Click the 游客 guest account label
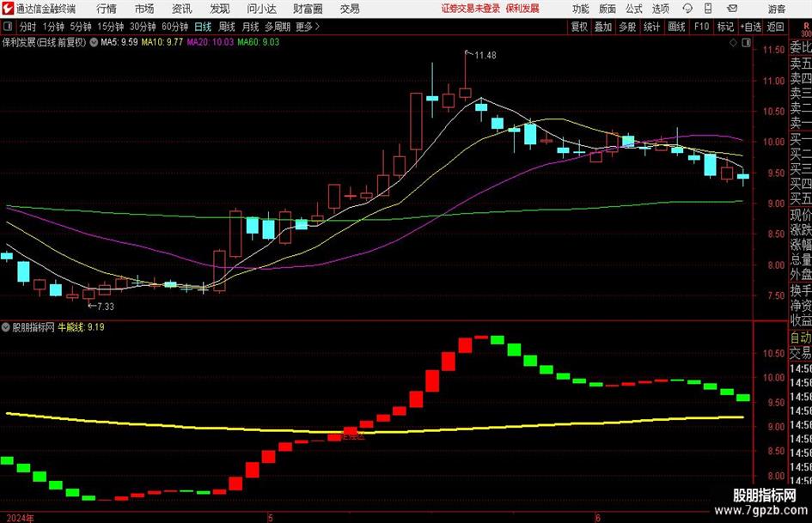The height and width of the screenshot is (523, 812). 777,9
